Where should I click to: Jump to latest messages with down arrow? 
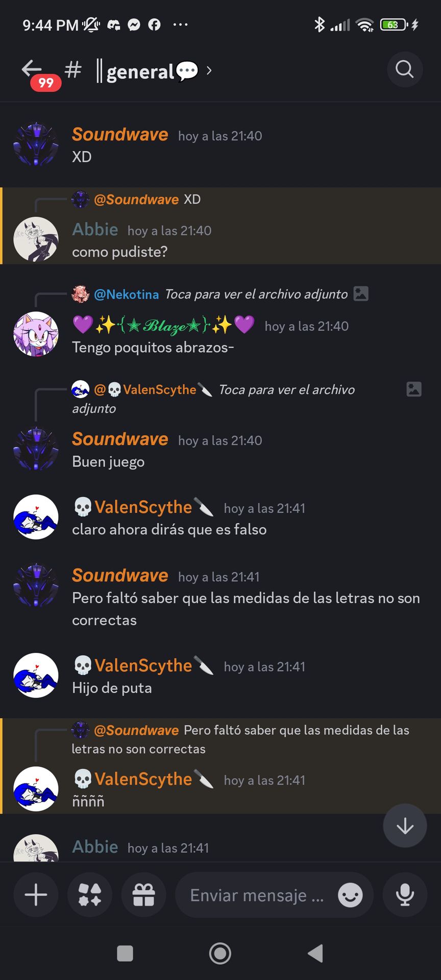[405, 826]
